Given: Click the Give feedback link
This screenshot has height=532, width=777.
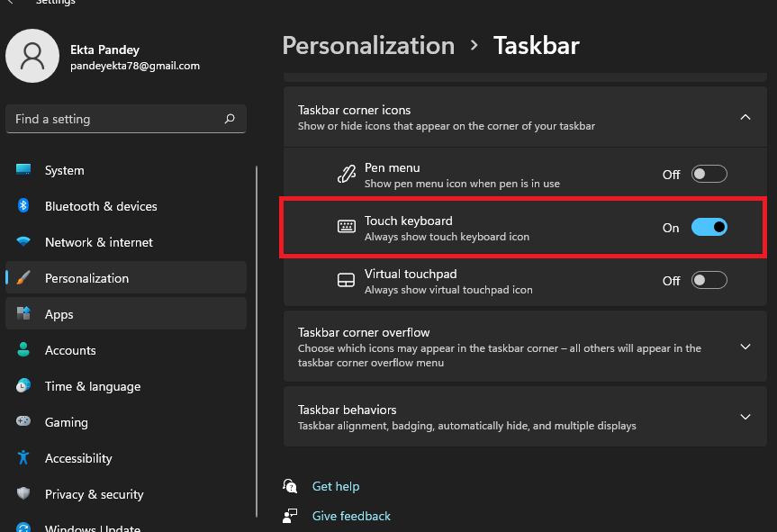Looking at the screenshot, I should coord(351,516).
